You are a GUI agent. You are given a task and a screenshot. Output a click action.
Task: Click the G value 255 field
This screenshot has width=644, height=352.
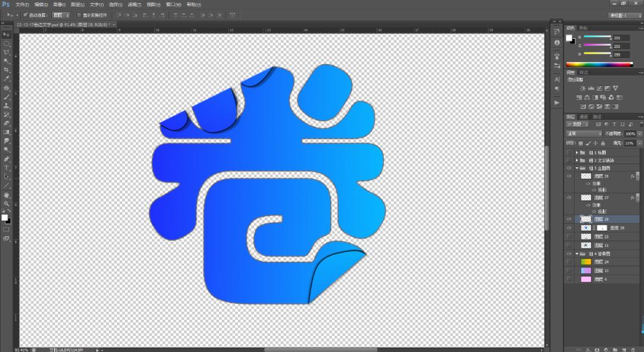point(621,46)
